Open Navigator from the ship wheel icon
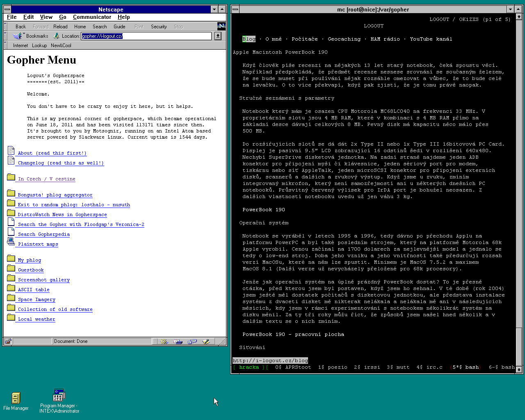The height and width of the screenshot is (420, 525). [x=164, y=341]
